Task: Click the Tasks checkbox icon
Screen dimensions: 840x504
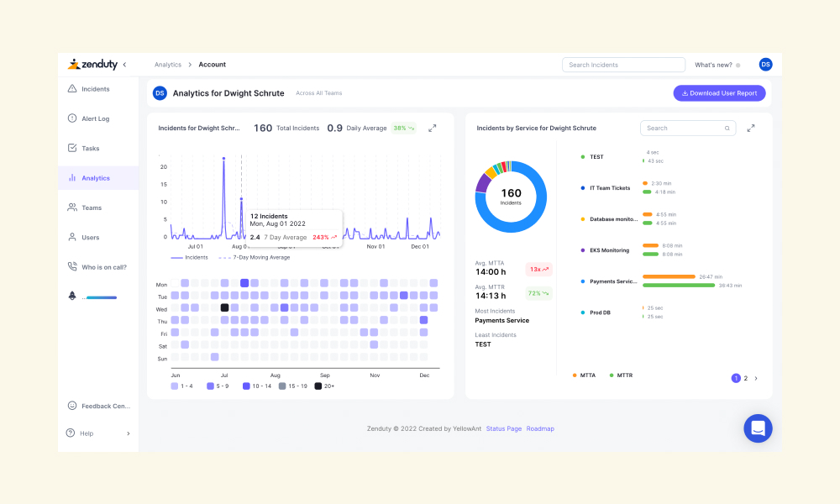Action: click(x=71, y=148)
